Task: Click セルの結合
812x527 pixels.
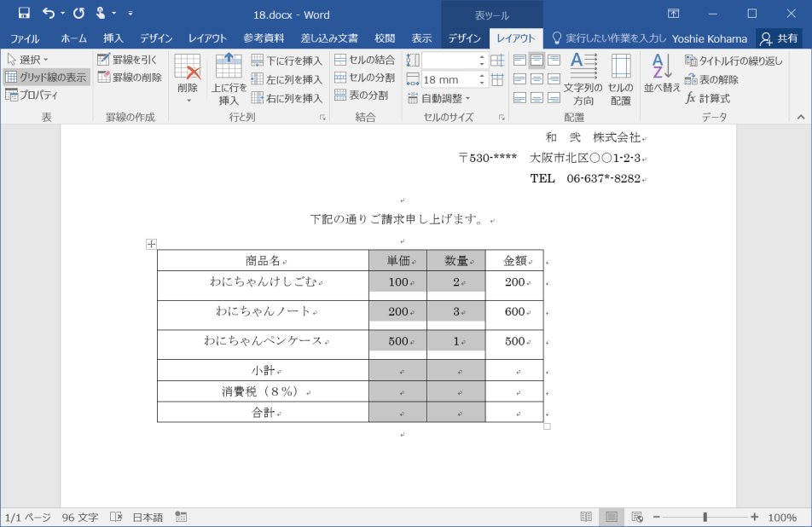Action: 364,60
